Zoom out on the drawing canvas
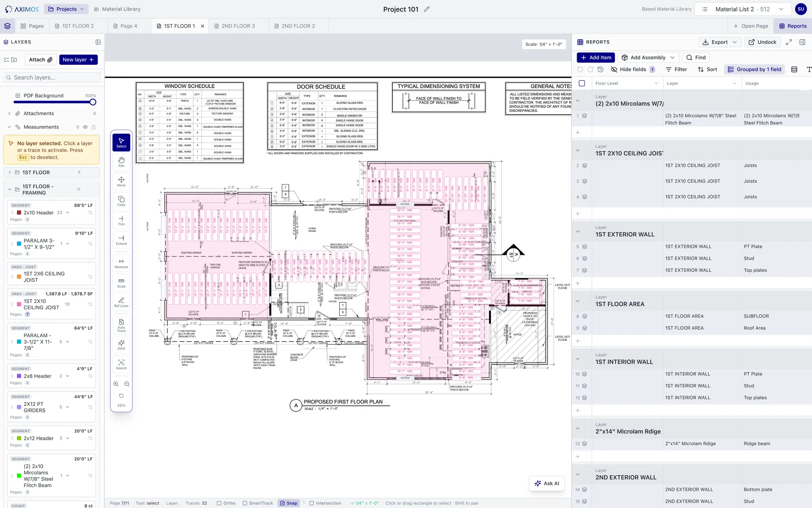The image size is (812, 508). (x=127, y=384)
